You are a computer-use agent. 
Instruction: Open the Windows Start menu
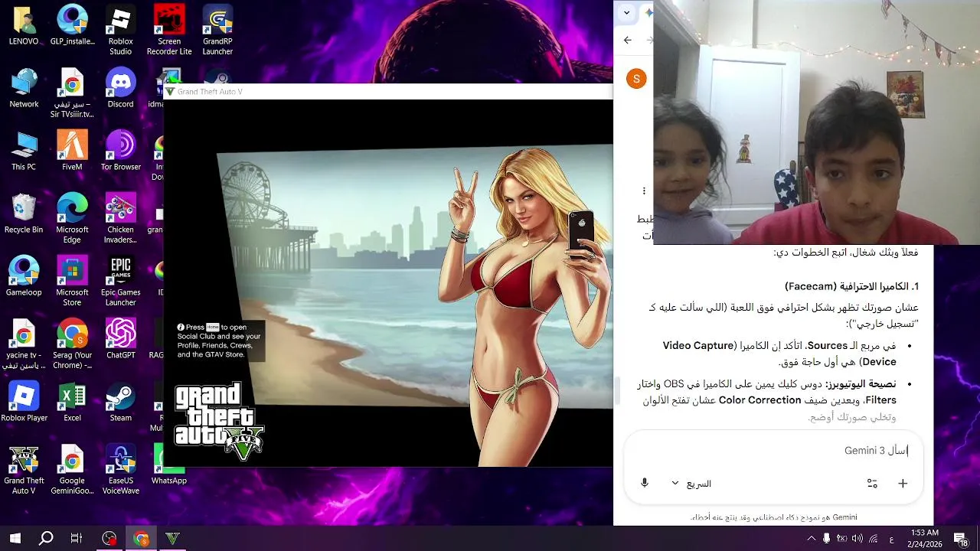(x=15, y=539)
